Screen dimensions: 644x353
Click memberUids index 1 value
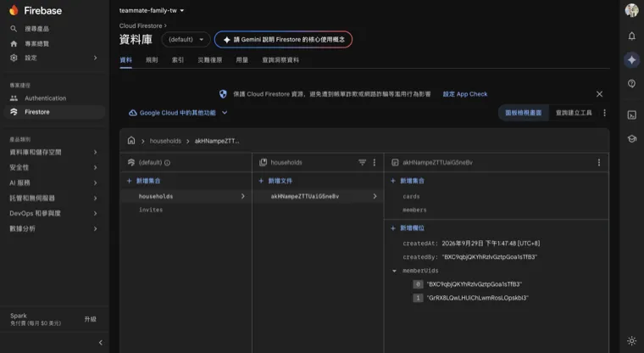tap(478, 298)
